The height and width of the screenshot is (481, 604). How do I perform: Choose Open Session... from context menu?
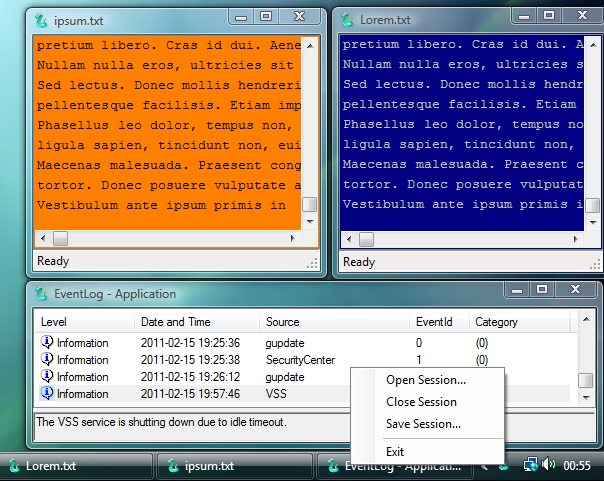point(426,380)
